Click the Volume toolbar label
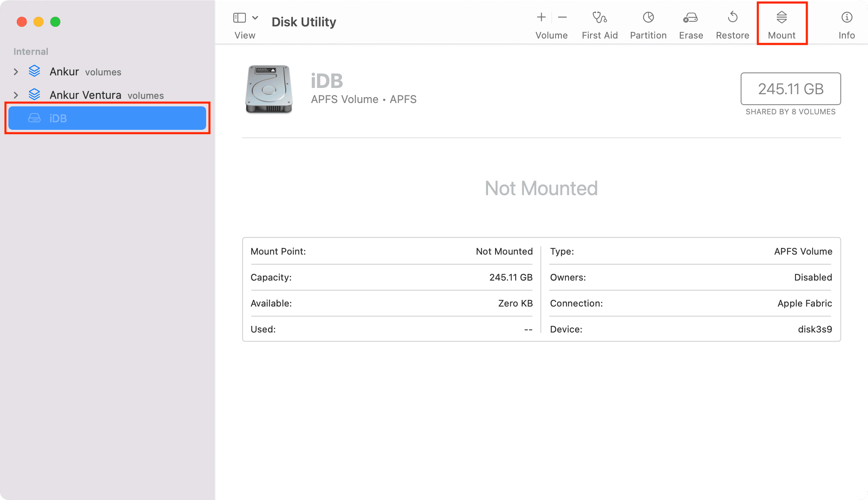This screenshot has height=500, width=868. tap(551, 35)
